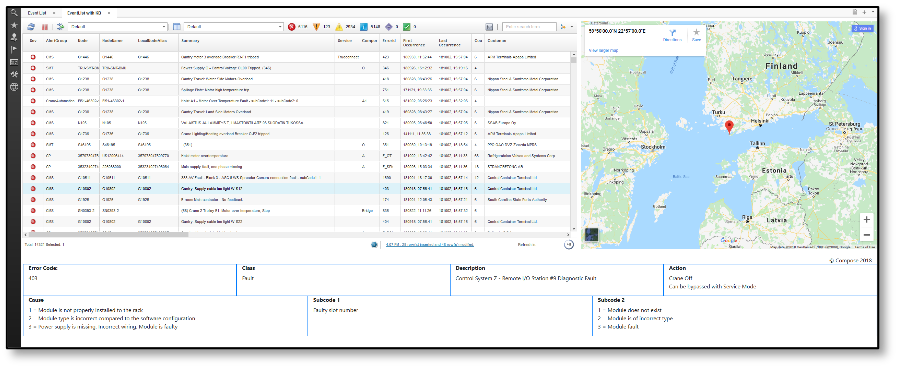
Task: Toggle the red critical severity filter
Action: [x=292, y=26]
